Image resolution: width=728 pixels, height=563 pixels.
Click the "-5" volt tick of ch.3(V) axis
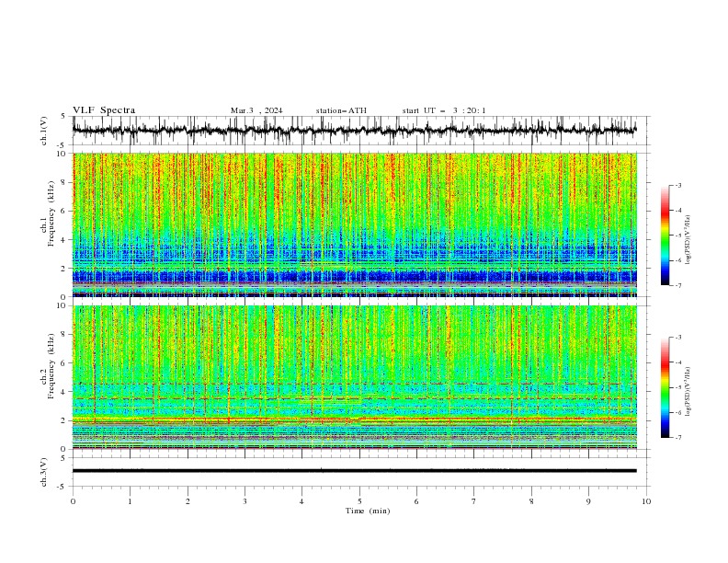[x=63, y=487]
